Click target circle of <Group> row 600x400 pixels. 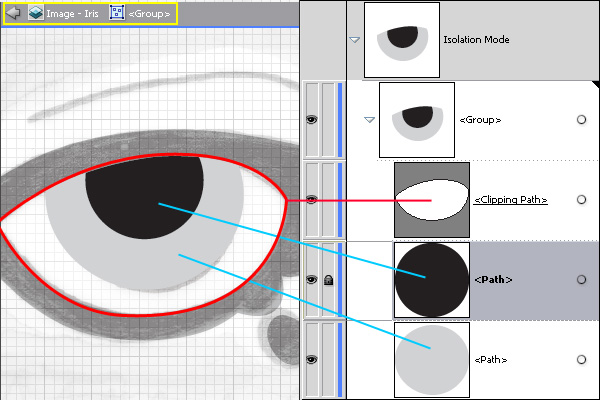pos(581,120)
